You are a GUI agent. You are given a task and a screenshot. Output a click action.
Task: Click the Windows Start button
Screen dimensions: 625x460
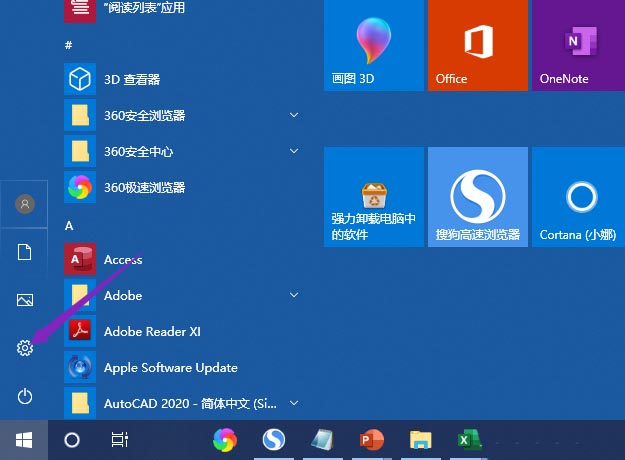click(24, 440)
